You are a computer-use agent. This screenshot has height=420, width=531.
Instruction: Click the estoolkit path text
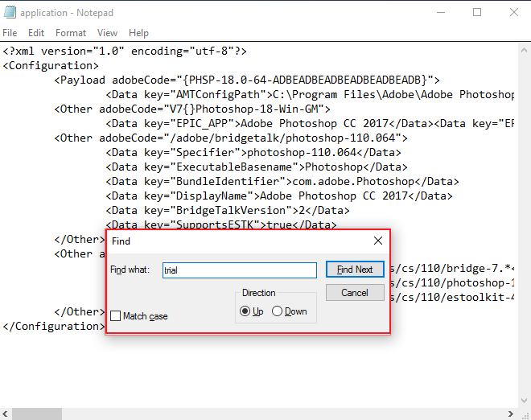tap(452, 298)
